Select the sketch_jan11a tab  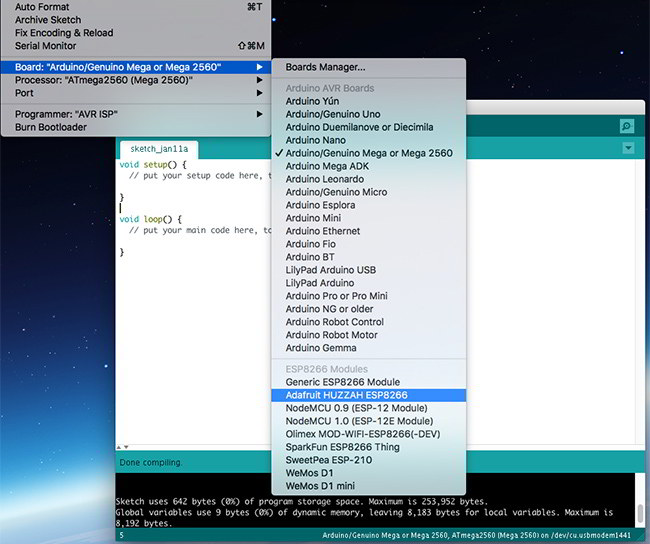point(159,149)
